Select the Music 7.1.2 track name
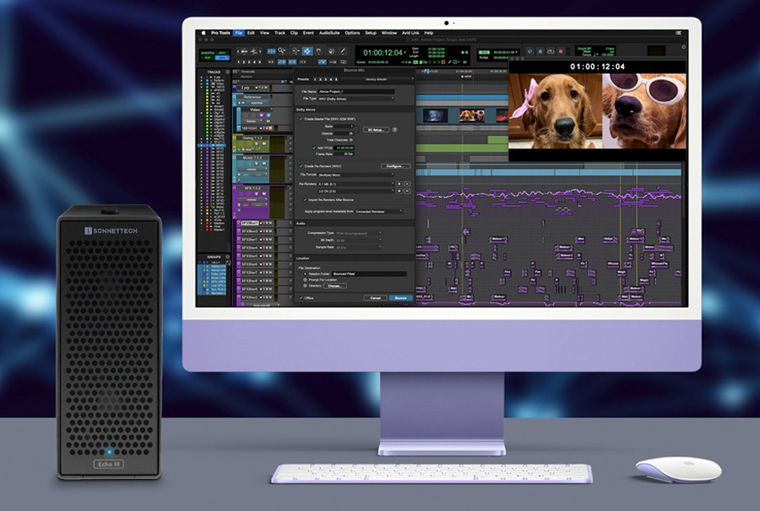 [x=252, y=158]
